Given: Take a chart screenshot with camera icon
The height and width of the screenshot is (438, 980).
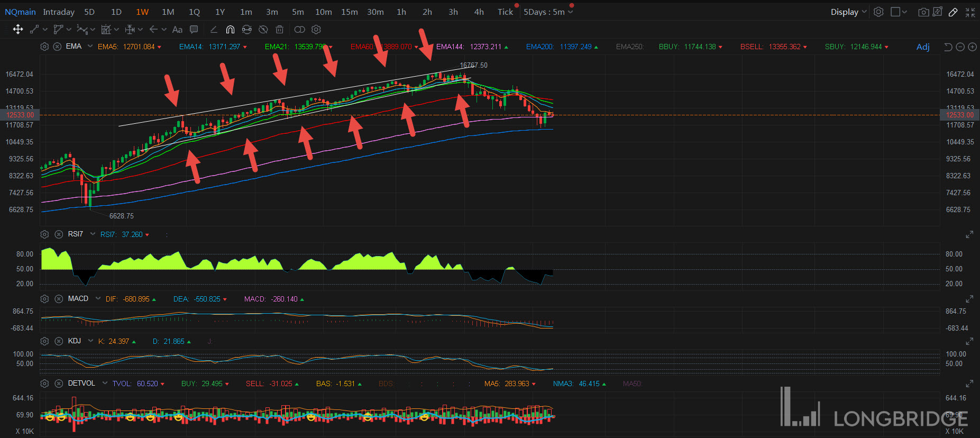Looking at the screenshot, I should click(923, 12).
